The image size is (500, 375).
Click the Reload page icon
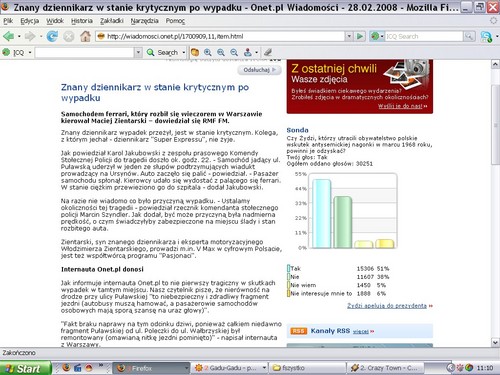(x=52, y=36)
